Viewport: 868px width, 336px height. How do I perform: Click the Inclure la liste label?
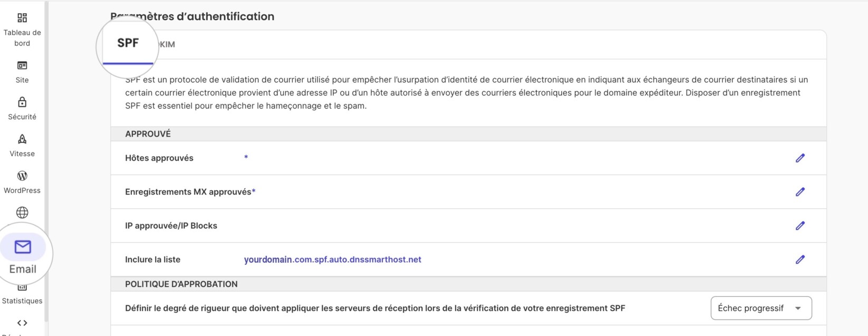point(152,260)
